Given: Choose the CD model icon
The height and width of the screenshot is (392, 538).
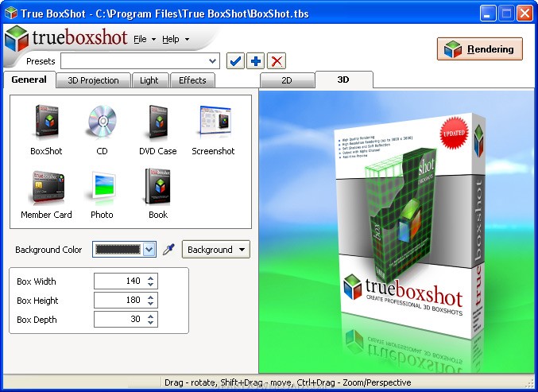Looking at the screenshot, I should pos(103,122).
